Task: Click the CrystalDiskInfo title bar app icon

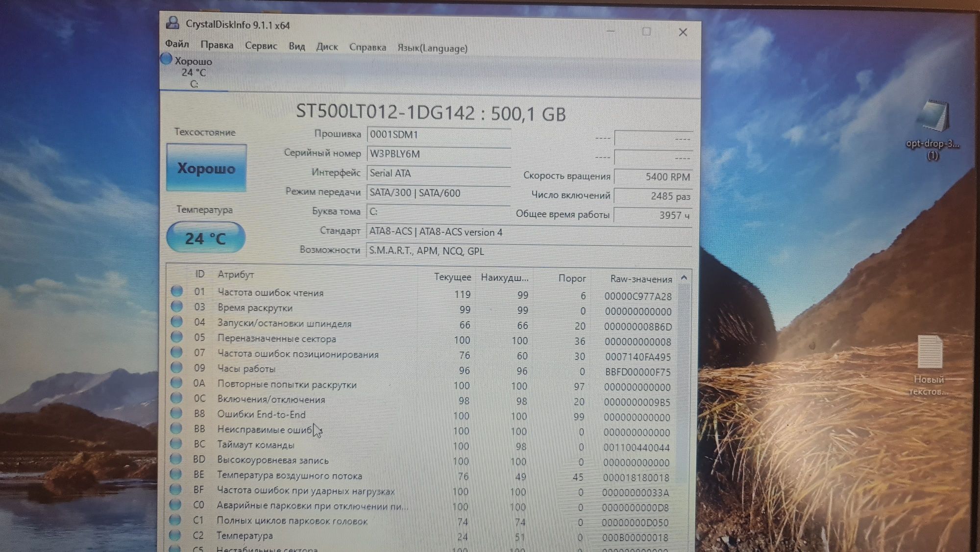Action: click(x=172, y=23)
